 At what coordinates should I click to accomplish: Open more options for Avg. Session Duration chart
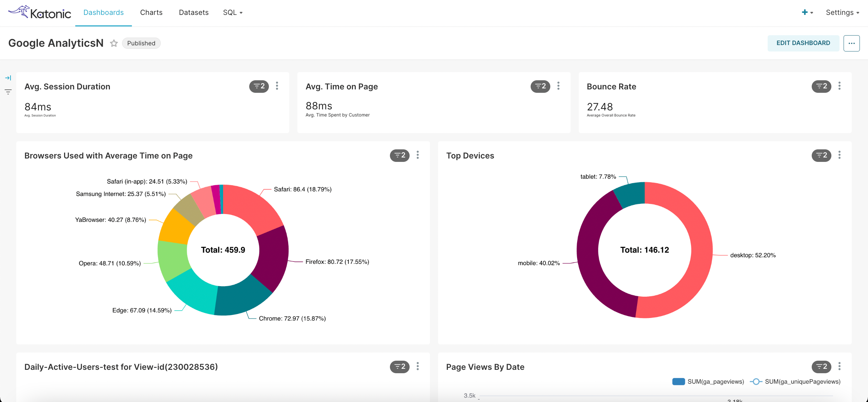[277, 86]
